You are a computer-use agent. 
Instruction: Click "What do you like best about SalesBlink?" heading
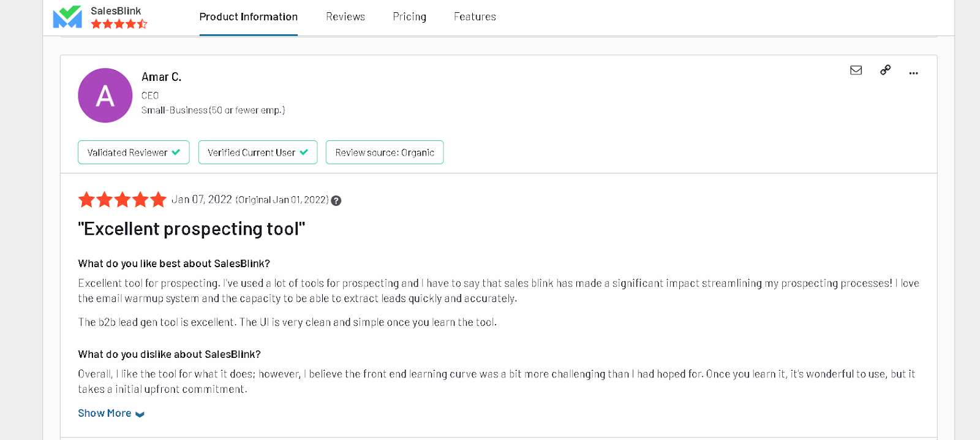point(174,264)
